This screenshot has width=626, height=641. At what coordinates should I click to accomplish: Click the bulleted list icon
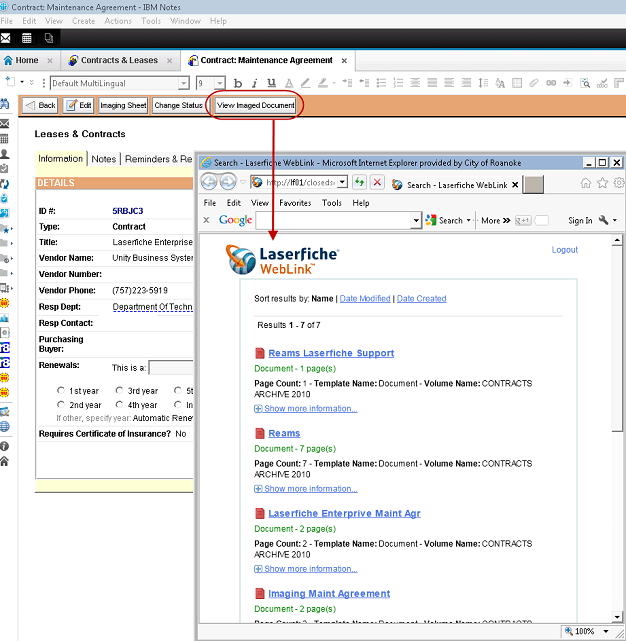click(381, 83)
